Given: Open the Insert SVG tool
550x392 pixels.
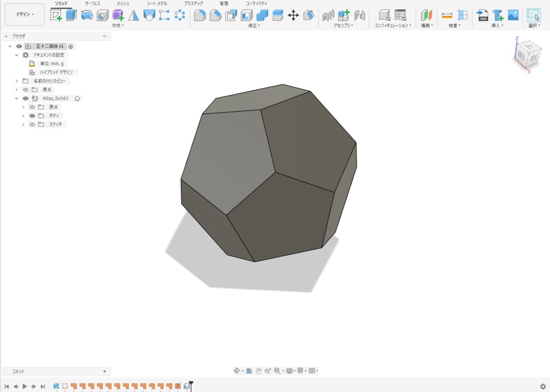Looking at the screenshot, I should [x=482, y=15].
